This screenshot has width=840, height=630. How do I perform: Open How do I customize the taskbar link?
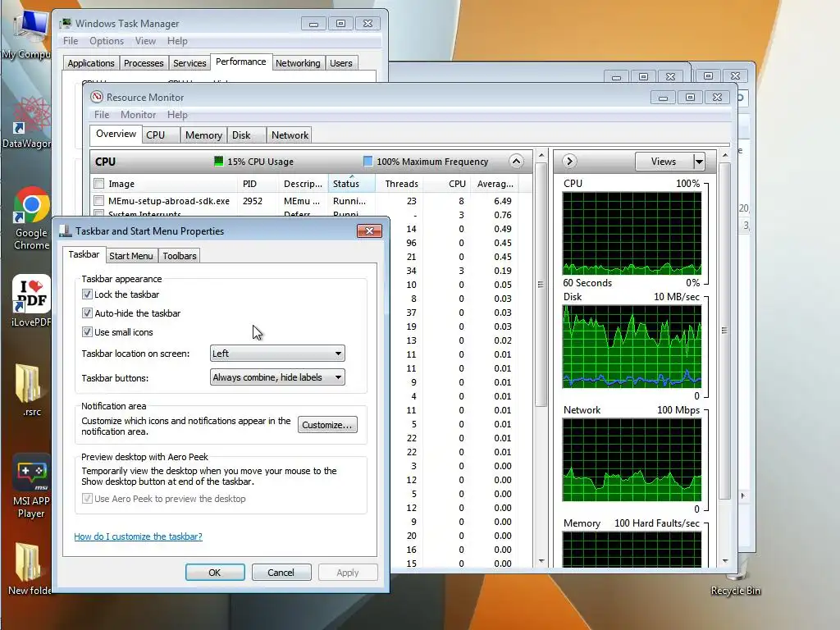click(x=138, y=536)
